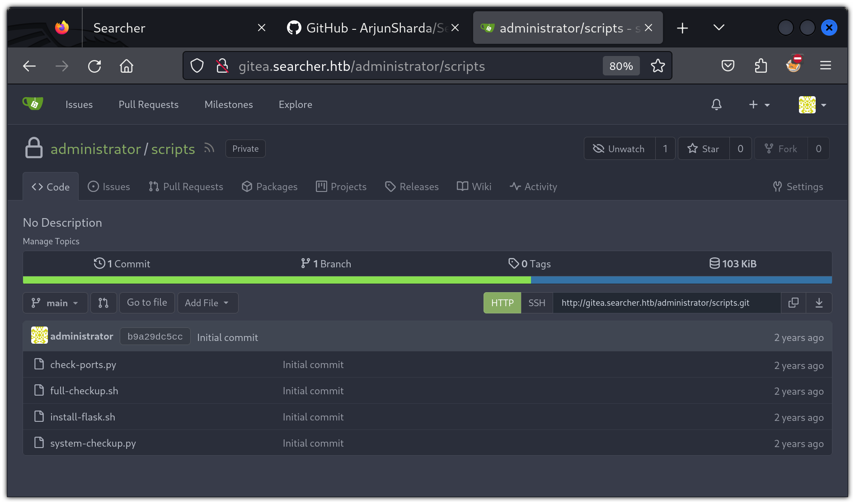This screenshot has width=855, height=504.
Task: Switch to the Activity tab
Action: click(533, 187)
